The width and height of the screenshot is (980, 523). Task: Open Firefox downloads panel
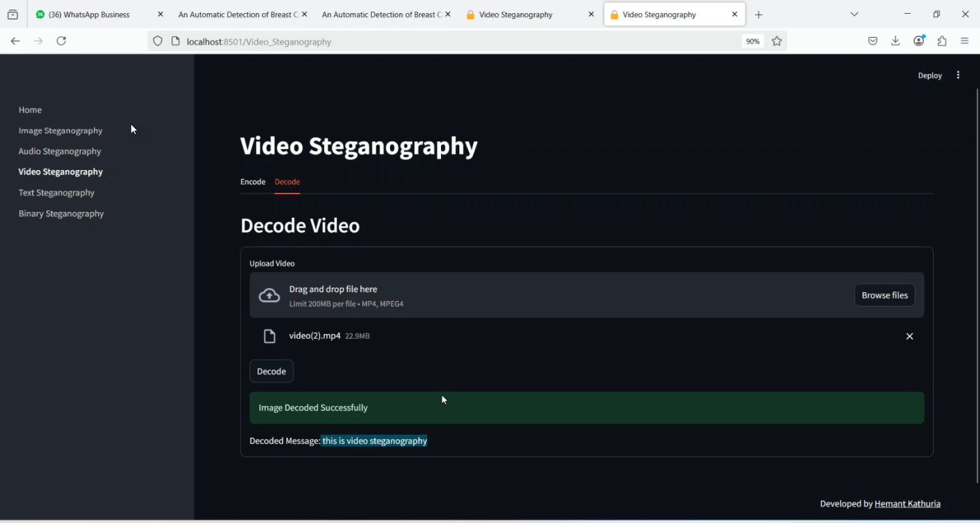coord(895,41)
